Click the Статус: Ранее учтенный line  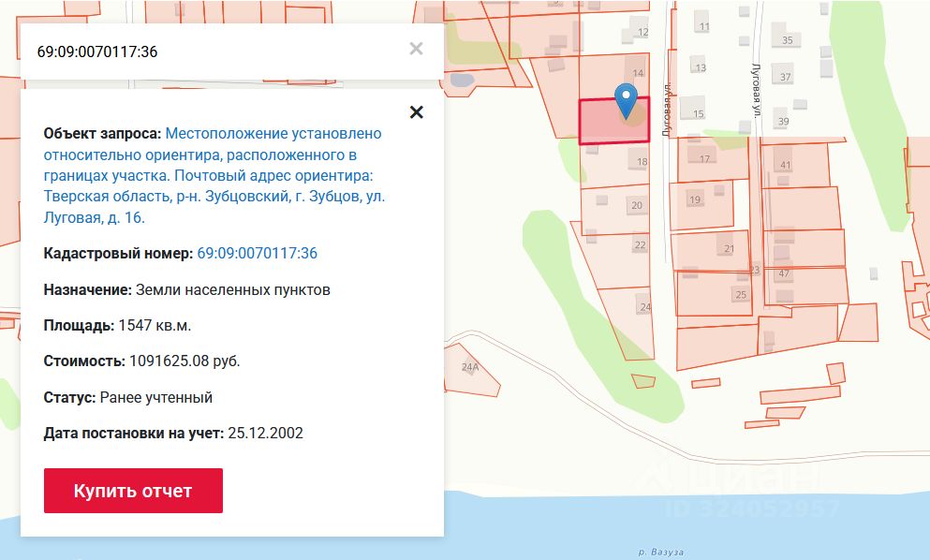coord(128,397)
